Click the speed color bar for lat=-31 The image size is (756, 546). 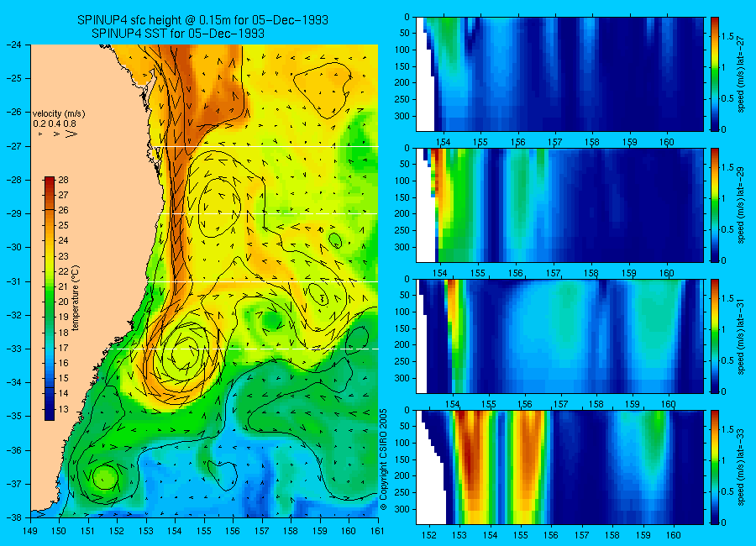[714, 336]
